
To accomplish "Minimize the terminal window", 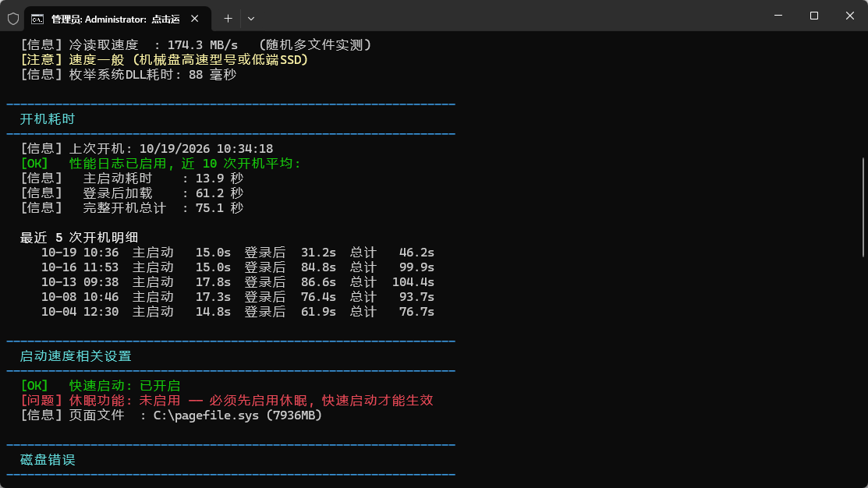I will click(x=778, y=16).
